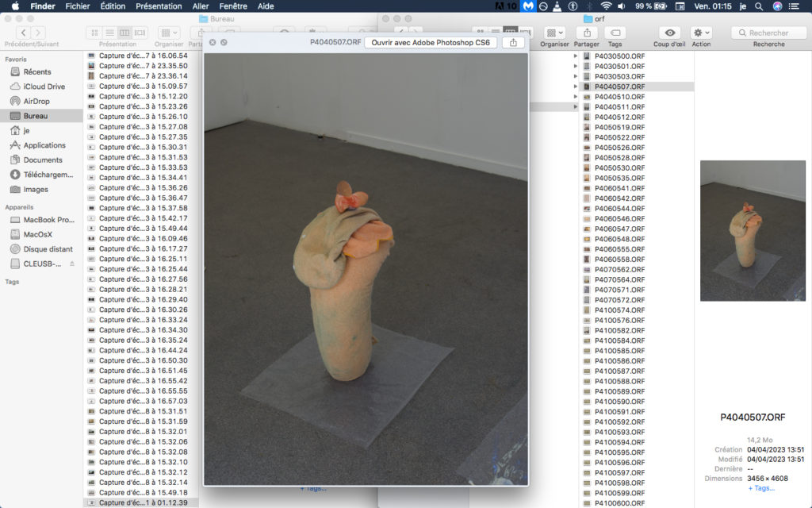
Task: Open Organiser dropdown in orf window
Action: (x=554, y=33)
